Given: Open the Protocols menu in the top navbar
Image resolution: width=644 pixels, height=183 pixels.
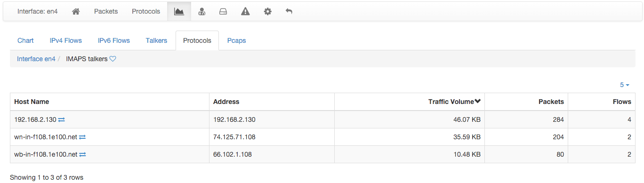Looking at the screenshot, I should click(146, 11).
